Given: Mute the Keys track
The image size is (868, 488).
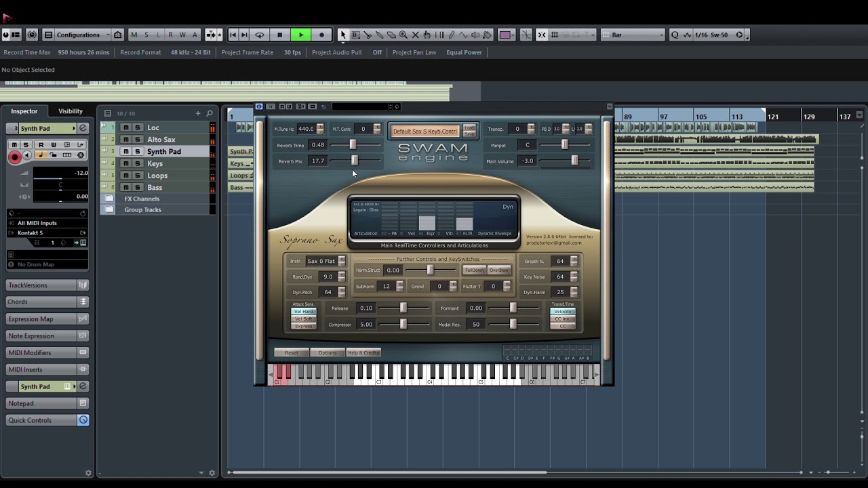Looking at the screenshot, I should tap(125, 163).
